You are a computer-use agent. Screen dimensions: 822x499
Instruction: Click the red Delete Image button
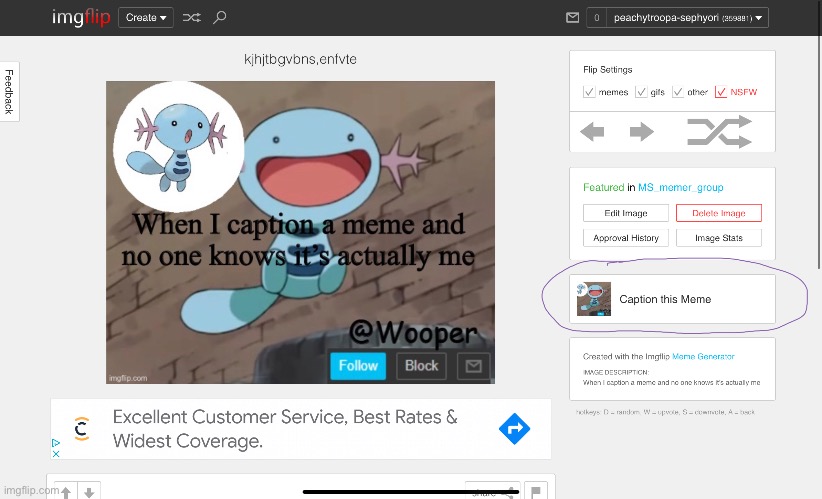click(719, 213)
